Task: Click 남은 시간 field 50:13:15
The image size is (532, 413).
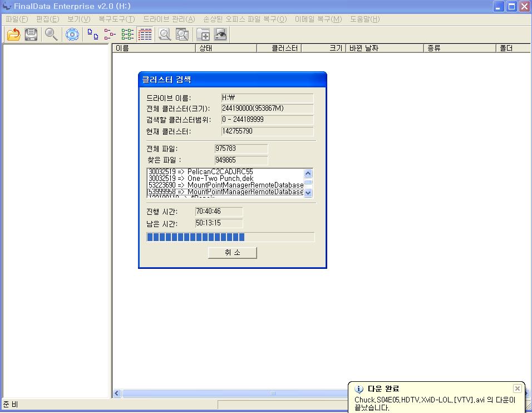Action: pos(219,223)
